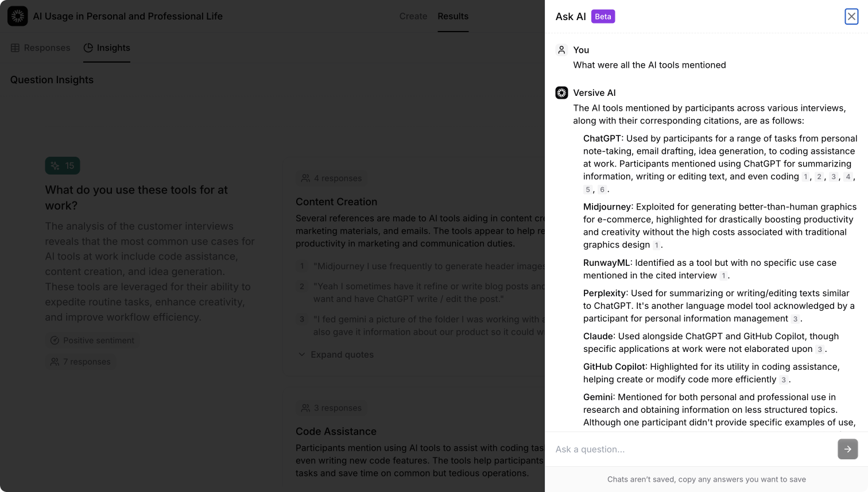Open the Results tab

pos(453,16)
